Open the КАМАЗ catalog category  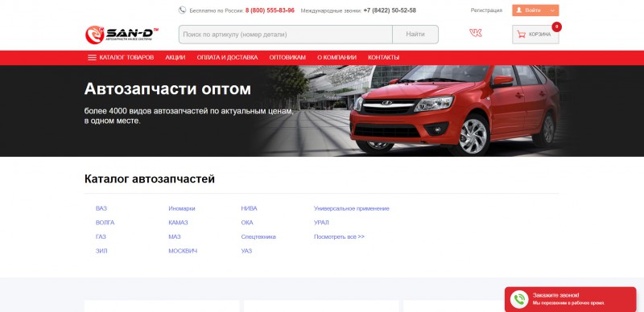pos(178,223)
